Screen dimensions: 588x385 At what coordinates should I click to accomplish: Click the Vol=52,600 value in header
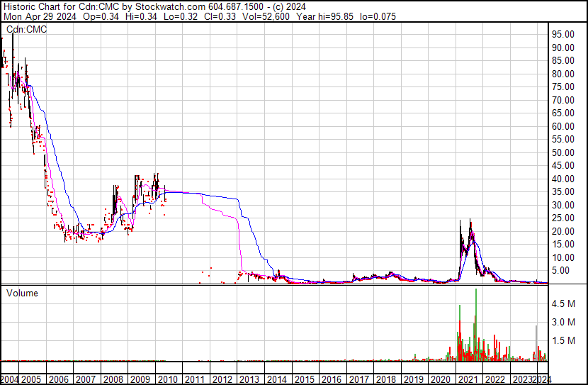[266, 16]
